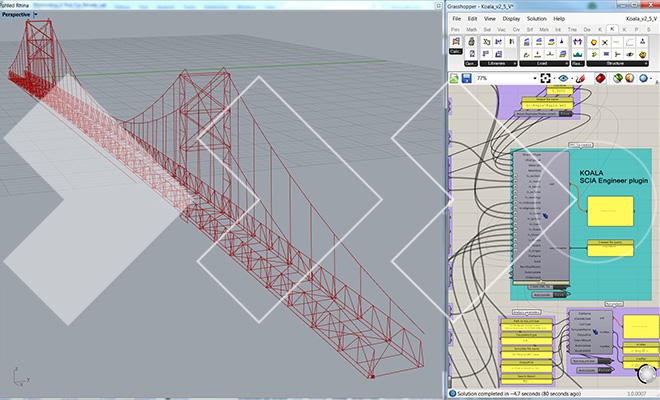660x400 pixels.
Task: Expand the Load panel with plus
Action: [566, 64]
